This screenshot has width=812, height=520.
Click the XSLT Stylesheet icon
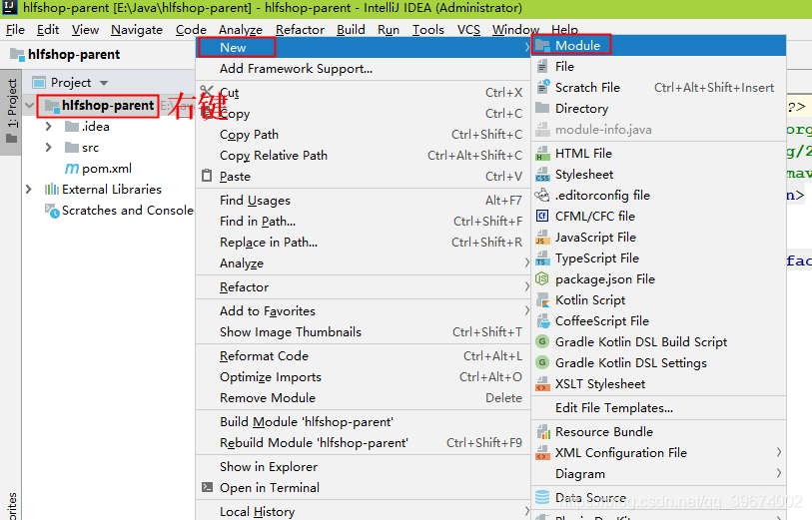coord(542,384)
